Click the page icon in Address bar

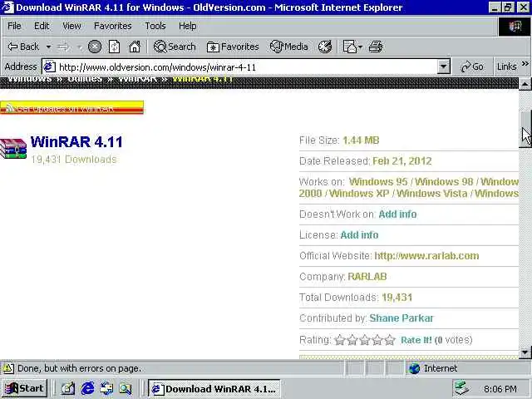pos(49,66)
